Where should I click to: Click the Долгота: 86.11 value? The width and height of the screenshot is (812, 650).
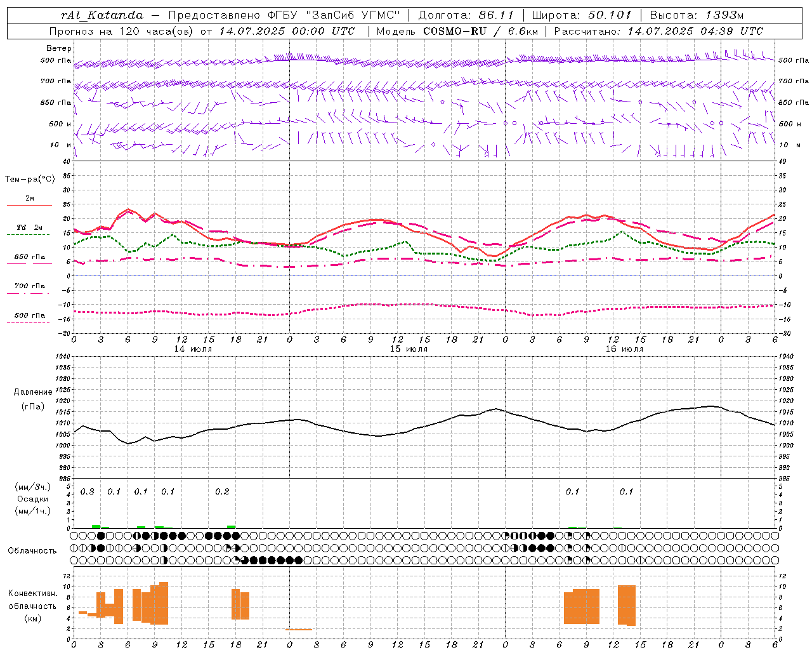tap(466, 15)
